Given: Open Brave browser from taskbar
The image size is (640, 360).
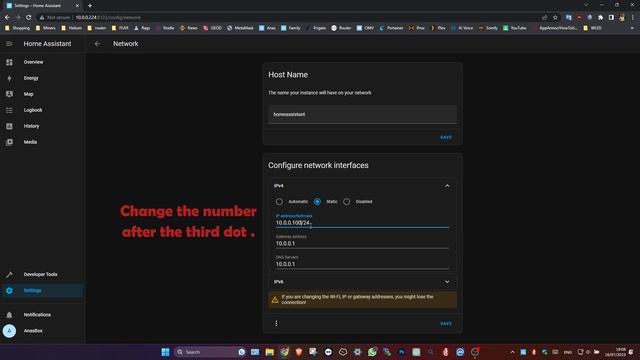Looking at the screenshot, I should 299,352.
